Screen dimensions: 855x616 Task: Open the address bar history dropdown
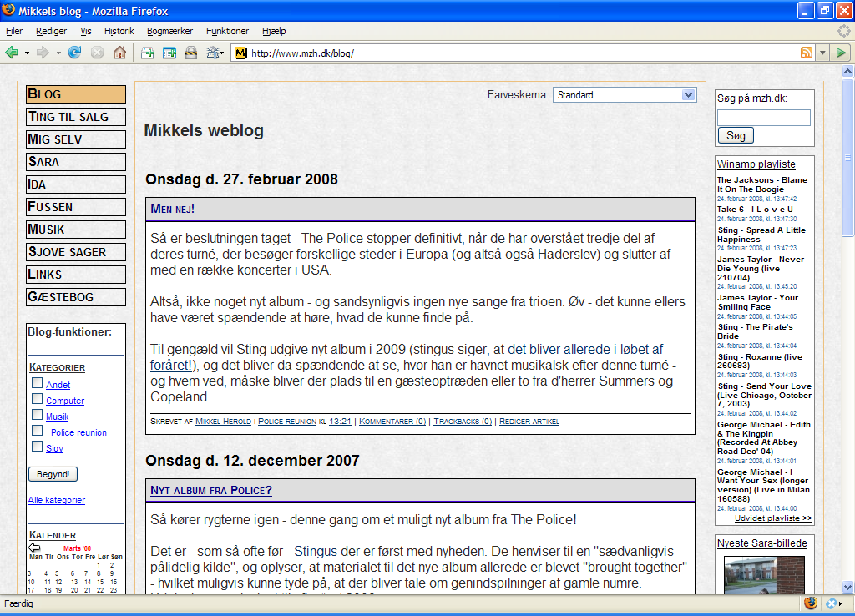click(822, 53)
